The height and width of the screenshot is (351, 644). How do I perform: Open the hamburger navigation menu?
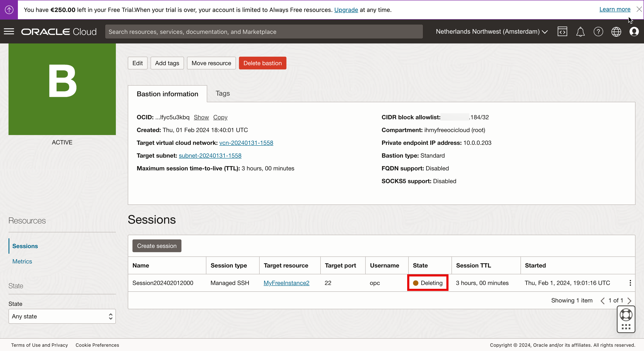(9, 32)
